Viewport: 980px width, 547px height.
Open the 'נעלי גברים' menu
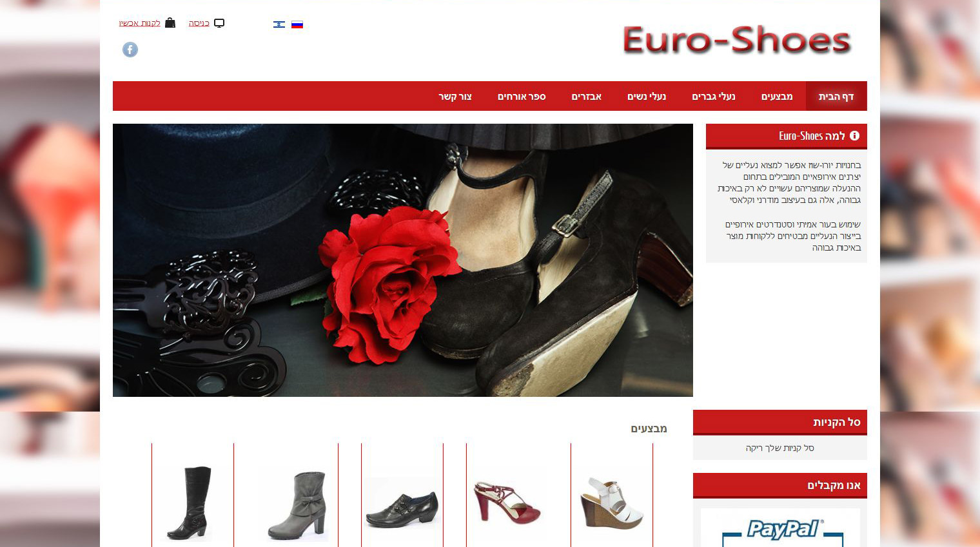point(714,96)
